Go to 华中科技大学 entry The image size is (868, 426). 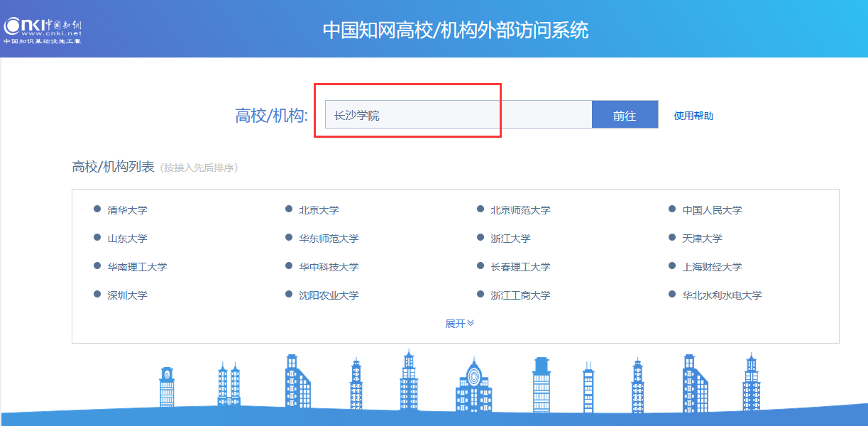click(x=329, y=267)
